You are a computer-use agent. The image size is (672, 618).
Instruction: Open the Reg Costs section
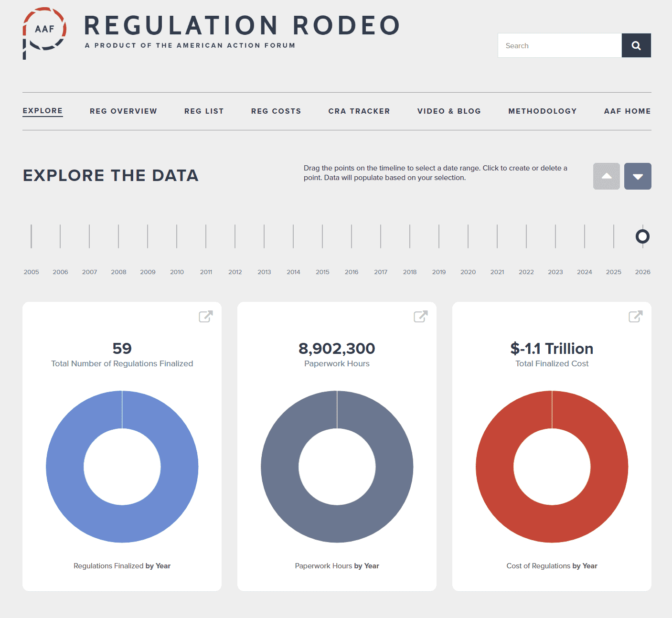point(276,111)
